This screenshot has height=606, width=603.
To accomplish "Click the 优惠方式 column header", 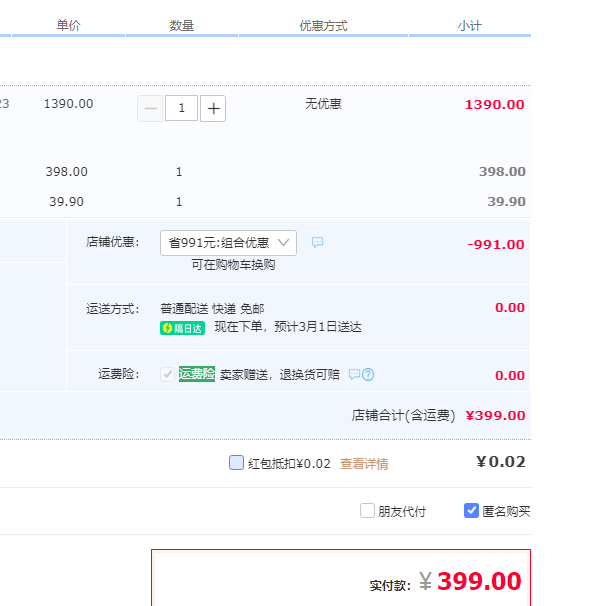I will coord(323,25).
